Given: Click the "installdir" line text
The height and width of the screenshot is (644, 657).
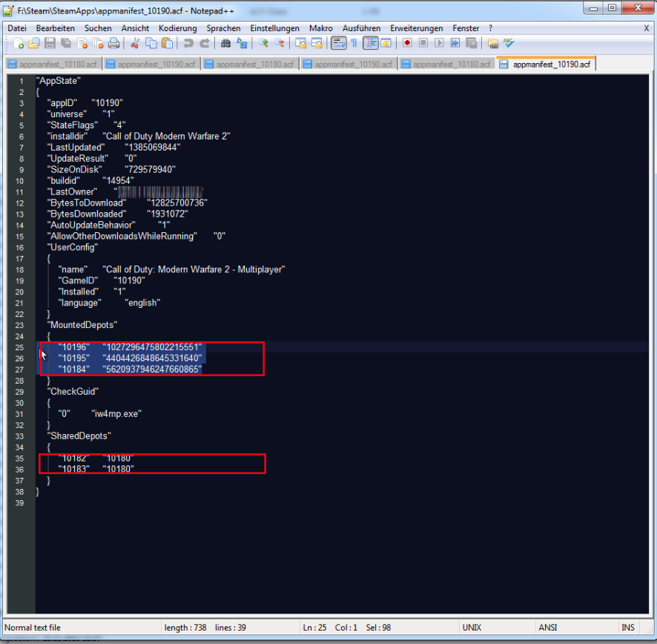Looking at the screenshot, I should click(x=139, y=137).
